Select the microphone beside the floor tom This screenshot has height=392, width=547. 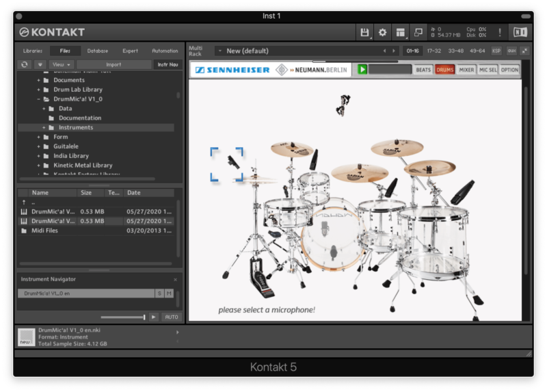click(462, 192)
